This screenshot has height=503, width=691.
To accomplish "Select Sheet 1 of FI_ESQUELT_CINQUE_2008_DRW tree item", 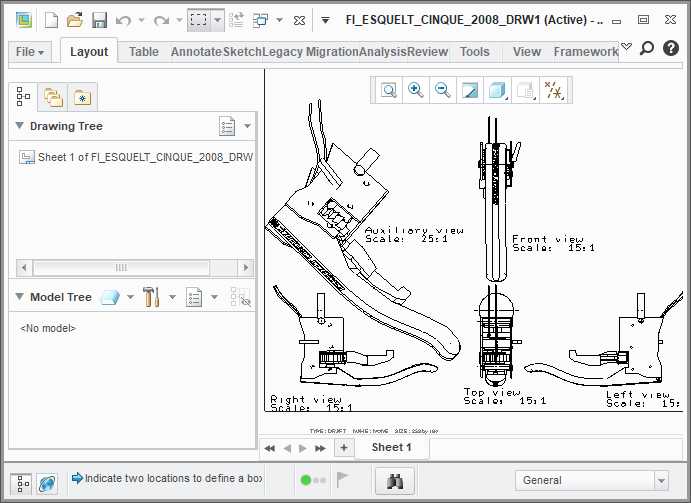I will tap(136, 157).
